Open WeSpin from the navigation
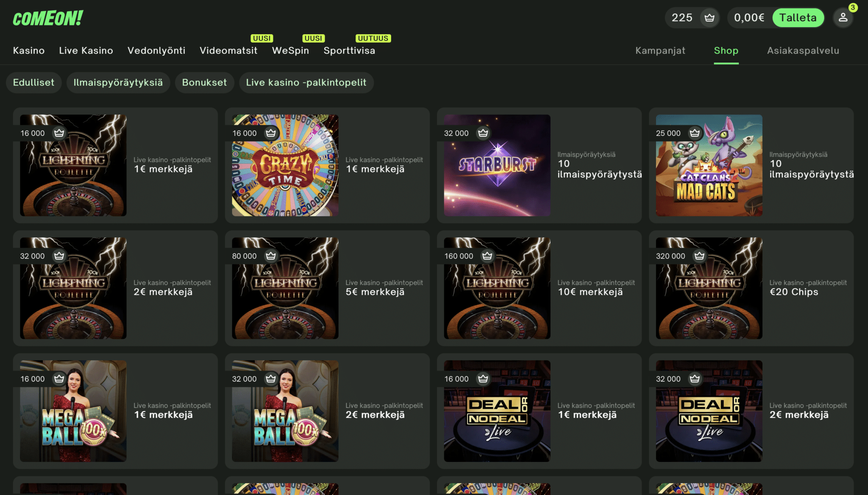Image resolution: width=868 pixels, height=495 pixels. 290,50
